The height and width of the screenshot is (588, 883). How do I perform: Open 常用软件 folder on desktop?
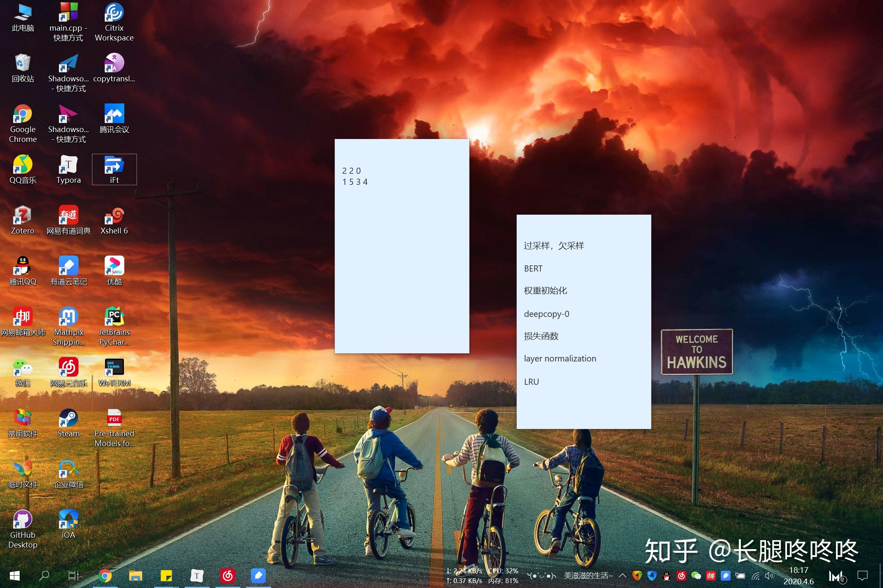coord(23,423)
